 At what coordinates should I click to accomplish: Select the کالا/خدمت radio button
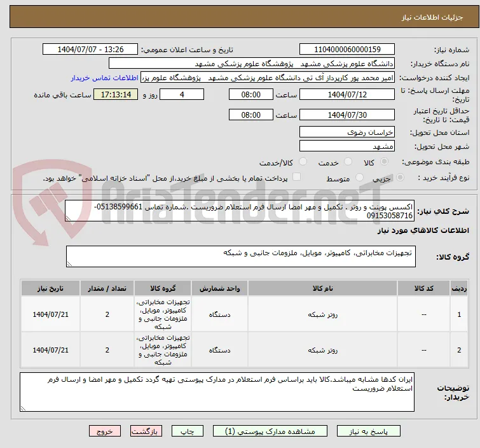303,162
